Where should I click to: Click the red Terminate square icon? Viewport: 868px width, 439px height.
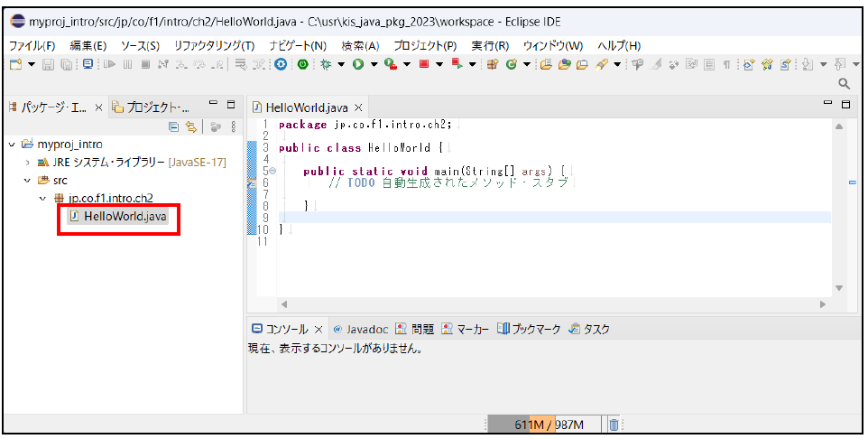point(424,64)
